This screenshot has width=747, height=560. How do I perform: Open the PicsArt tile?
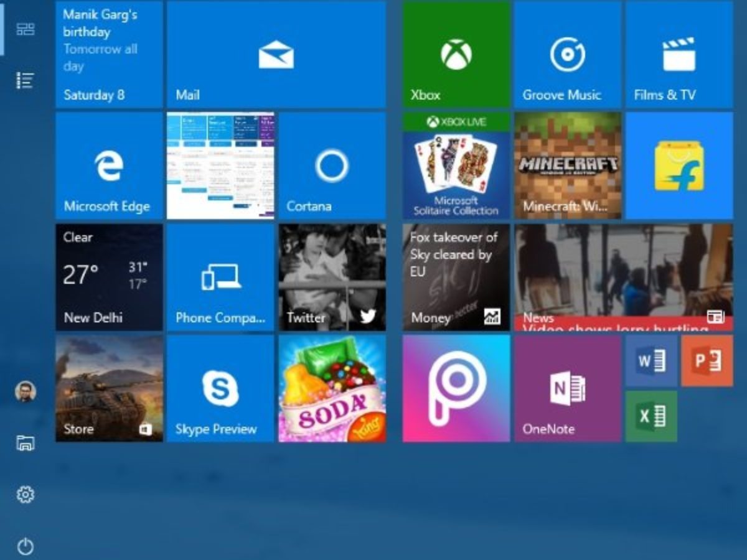pyautogui.click(x=456, y=388)
